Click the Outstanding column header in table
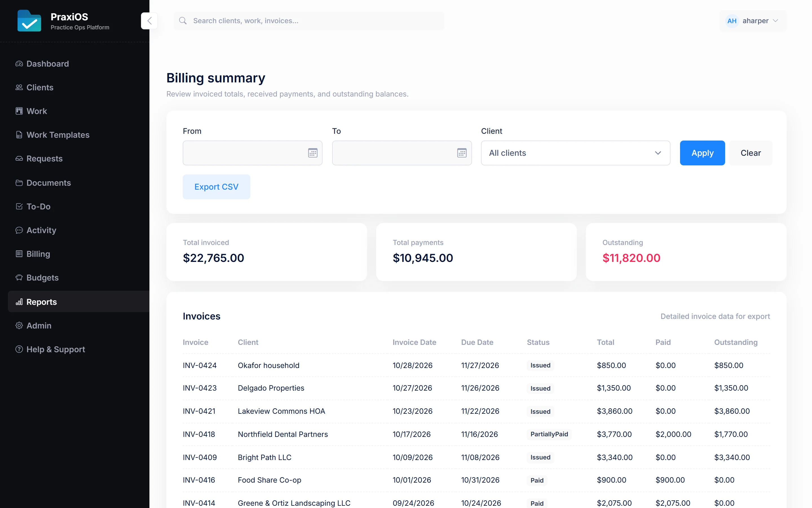812x508 pixels. [x=736, y=342]
